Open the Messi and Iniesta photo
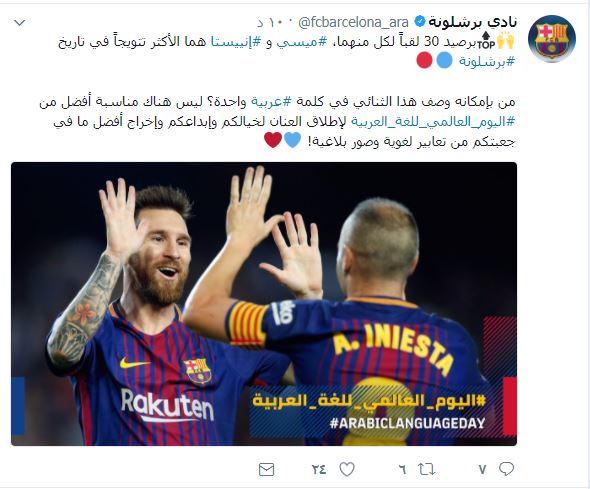590x489 pixels. (x=264, y=304)
